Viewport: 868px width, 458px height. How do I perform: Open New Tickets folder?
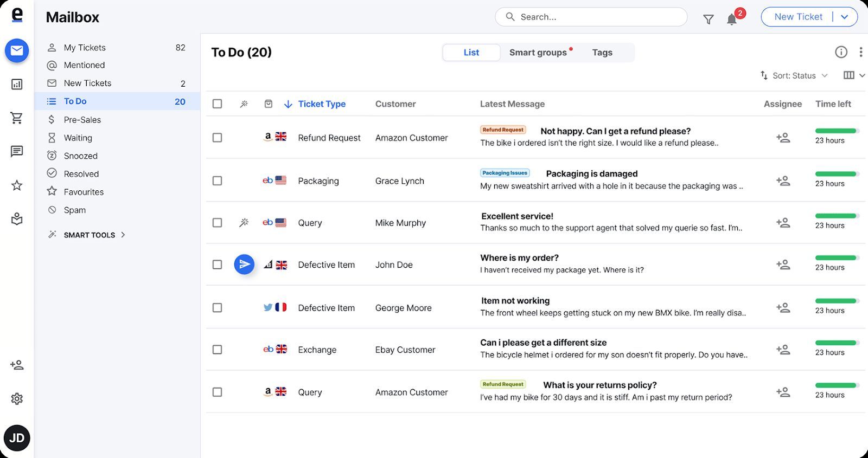117,83
